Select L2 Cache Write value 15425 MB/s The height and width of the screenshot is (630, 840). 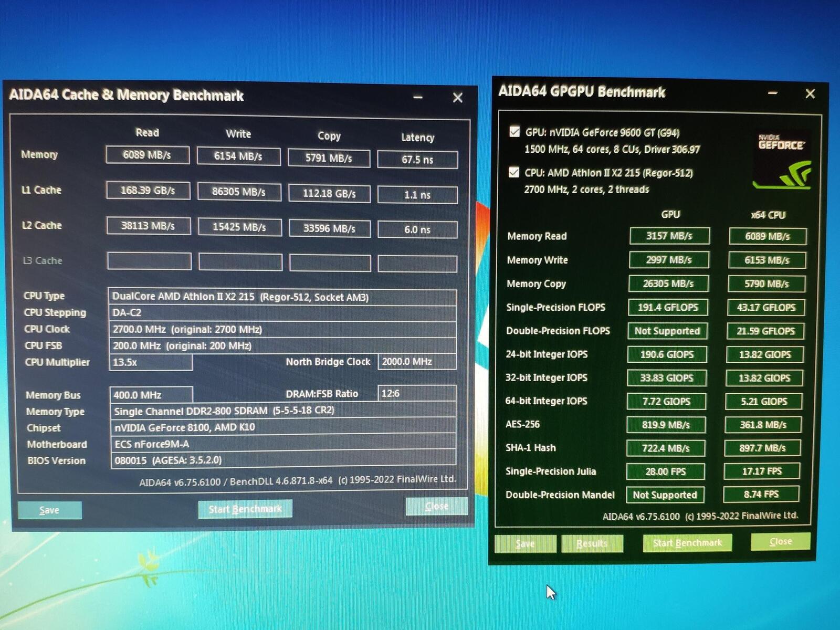click(239, 227)
